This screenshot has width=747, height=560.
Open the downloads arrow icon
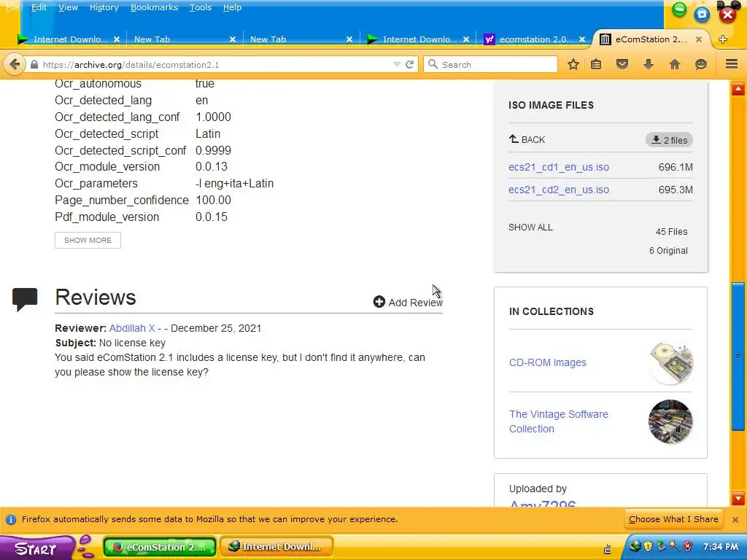(x=649, y=64)
